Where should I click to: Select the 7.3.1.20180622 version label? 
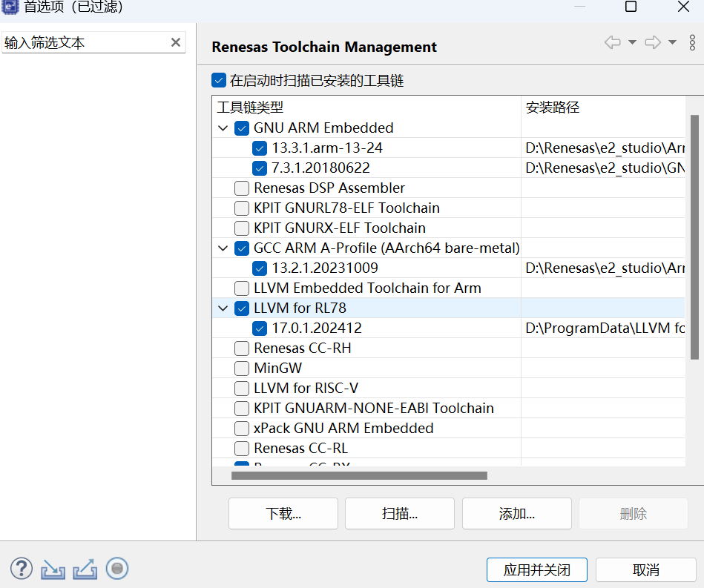(320, 168)
